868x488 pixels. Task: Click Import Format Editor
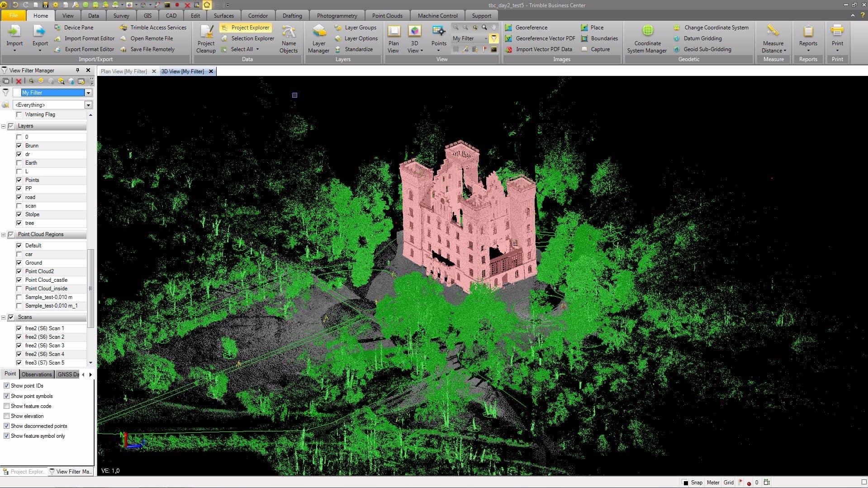click(x=84, y=38)
